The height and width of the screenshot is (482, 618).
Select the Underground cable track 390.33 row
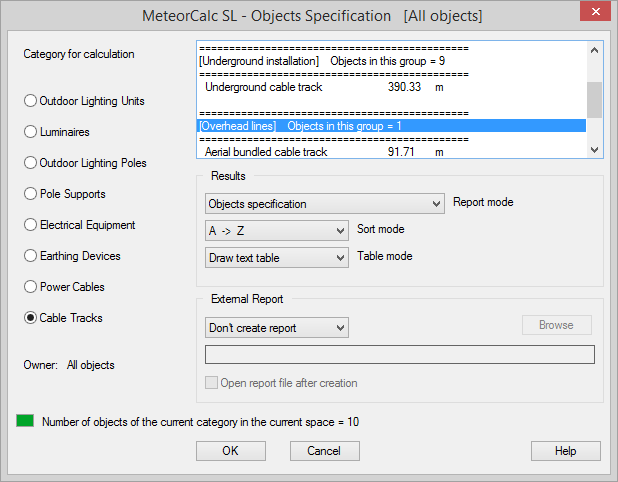pos(391,87)
